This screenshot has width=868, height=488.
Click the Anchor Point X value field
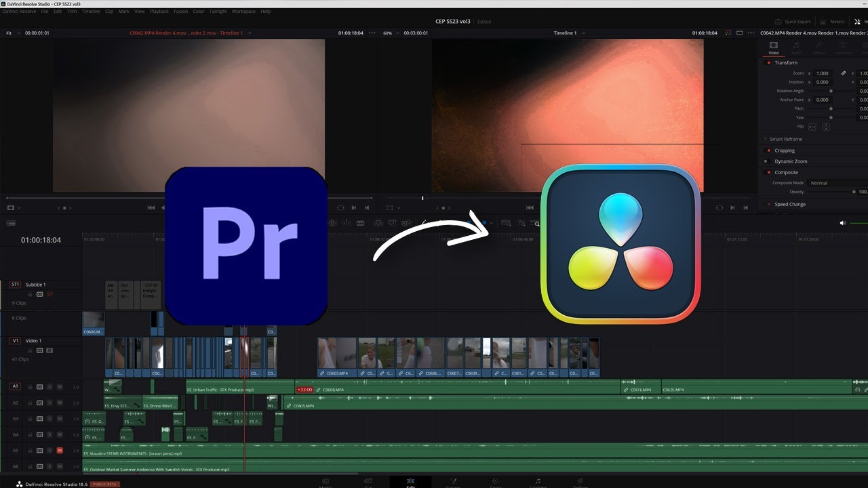pos(823,100)
